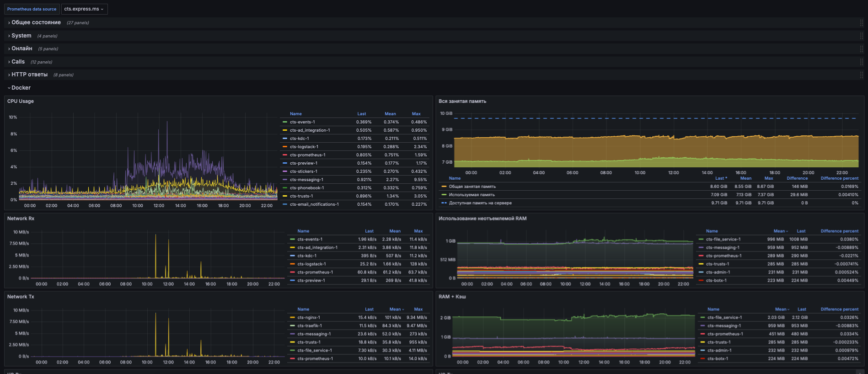868x374 pixels.
Task: Open the Network Rx panel title menu
Action: 21,219
